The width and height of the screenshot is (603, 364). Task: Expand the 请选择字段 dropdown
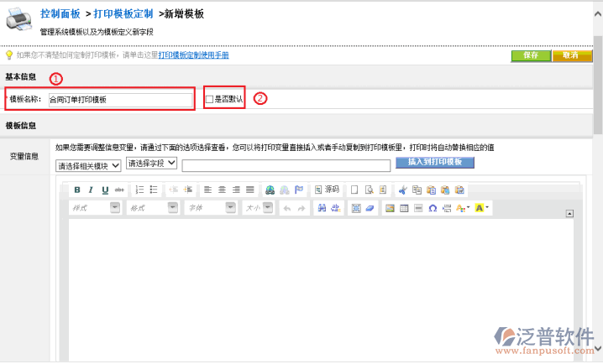[151, 163]
